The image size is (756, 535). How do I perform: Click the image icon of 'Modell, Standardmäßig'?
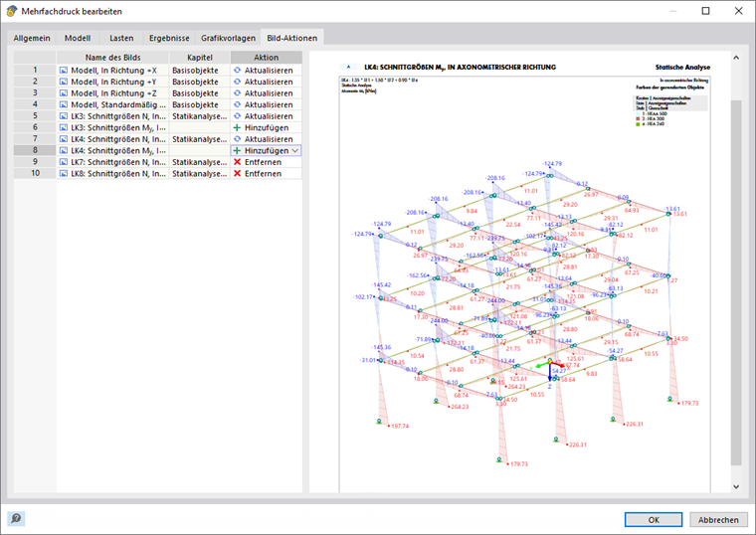pos(64,104)
